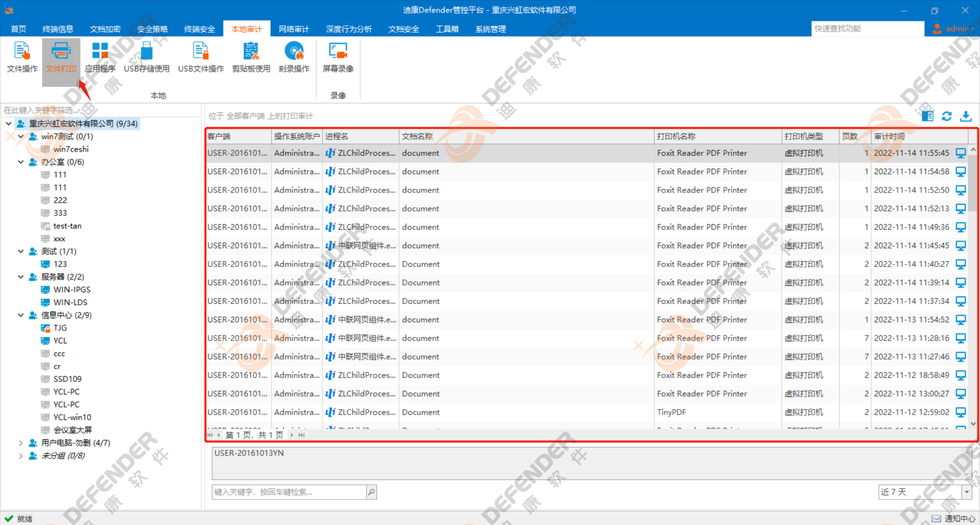Collapse the 信息中心 group
The image size is (980, 525).
point(21,315)
